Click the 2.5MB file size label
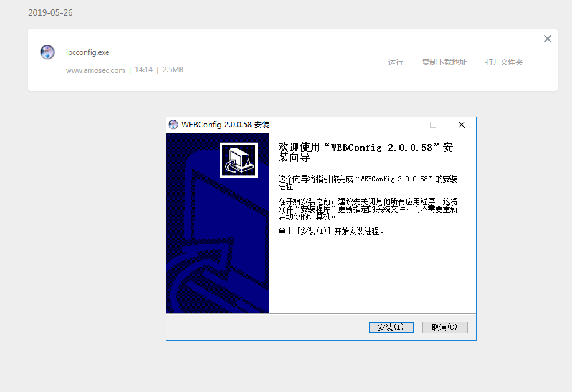572x392 pixels. click(x=173, y=70)
